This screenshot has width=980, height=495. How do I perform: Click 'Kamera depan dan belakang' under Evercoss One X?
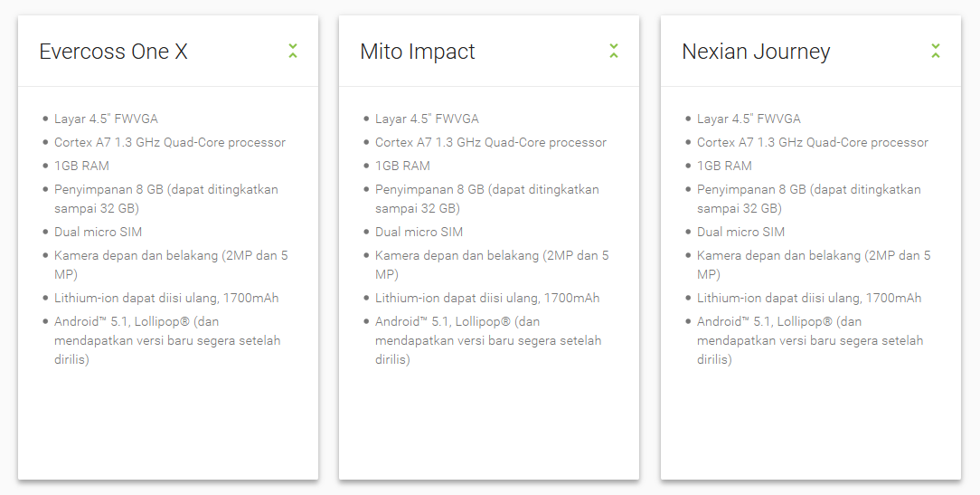pyautogui.click(x=171, y=255)
